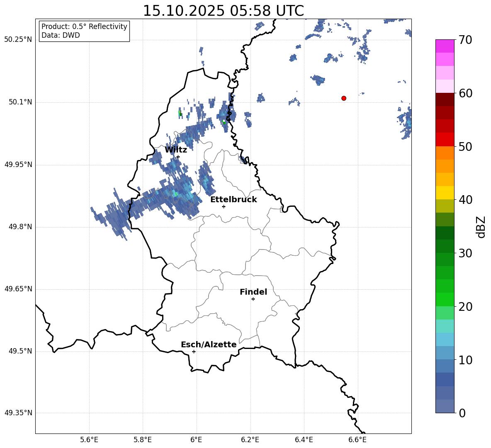Click the 6.6°E longitude tick label

tap(357, 440)
